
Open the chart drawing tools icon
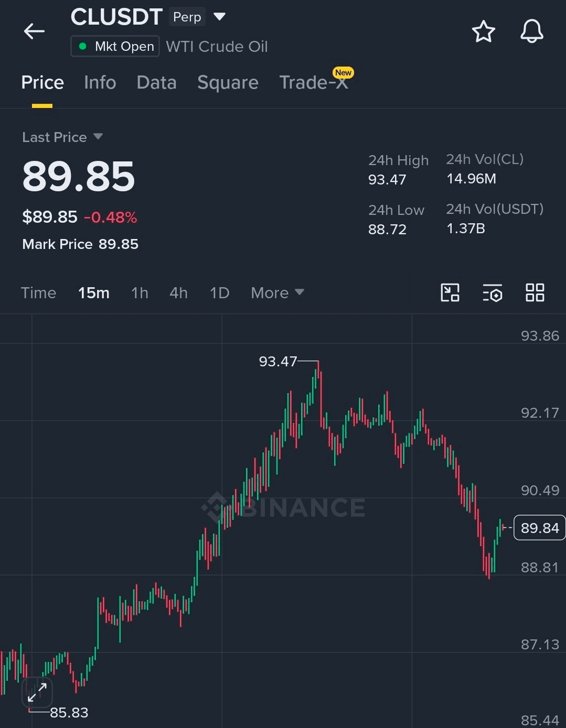[x=450, y=293]
